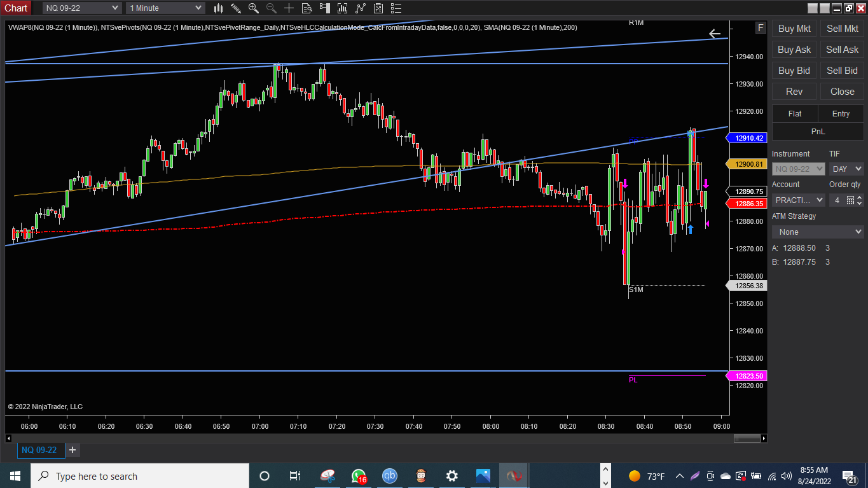Click the zoom out magnifier icon
This screenshot has width=868, height=488.
pos(272,8)
